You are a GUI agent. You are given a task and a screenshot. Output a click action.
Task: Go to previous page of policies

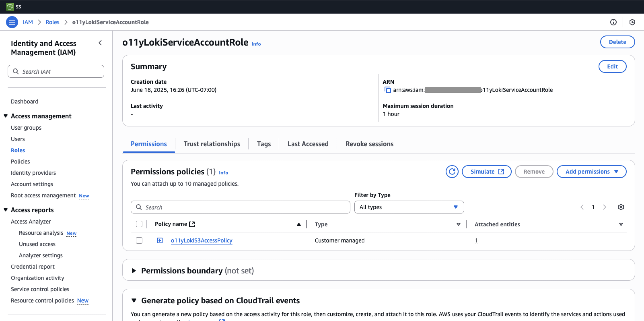click(582, 207)
